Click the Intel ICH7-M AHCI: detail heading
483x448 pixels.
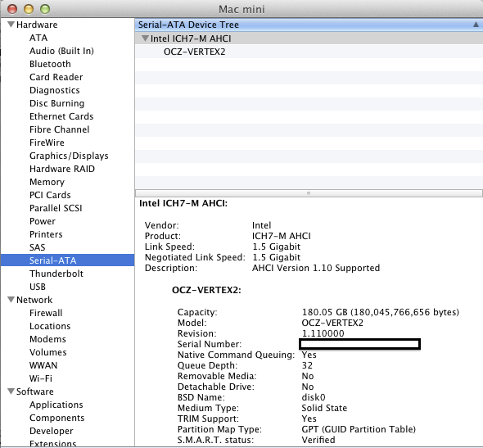coord(183,203)
